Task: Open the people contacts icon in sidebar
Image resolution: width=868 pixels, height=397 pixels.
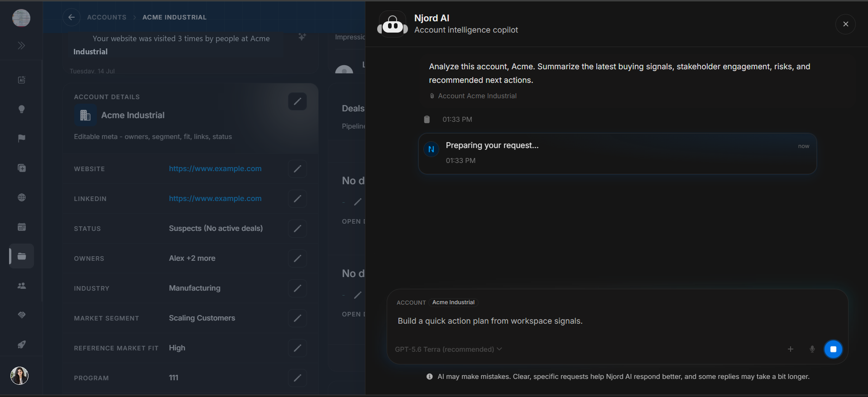Action: (x=21, y=286)
